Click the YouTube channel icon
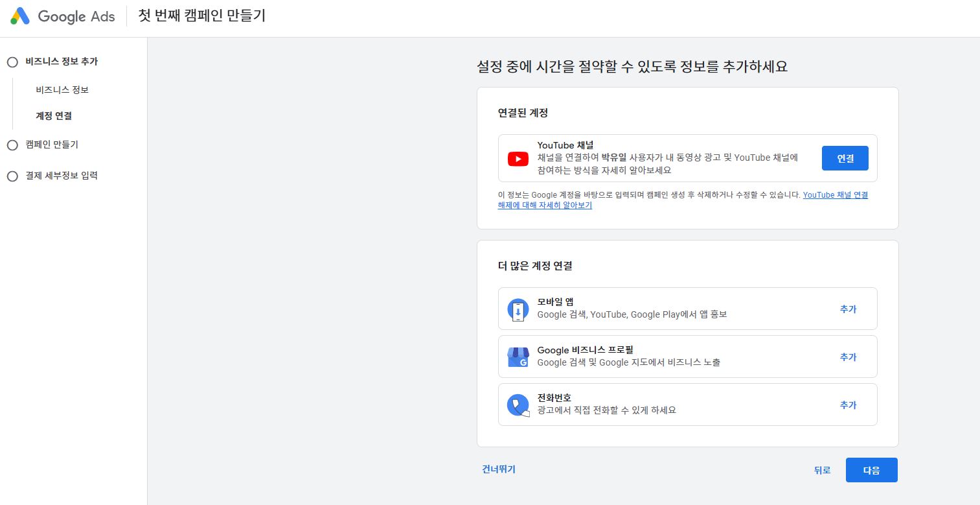The height and width of the screenshot is (505, 980). tap(518, 158)
